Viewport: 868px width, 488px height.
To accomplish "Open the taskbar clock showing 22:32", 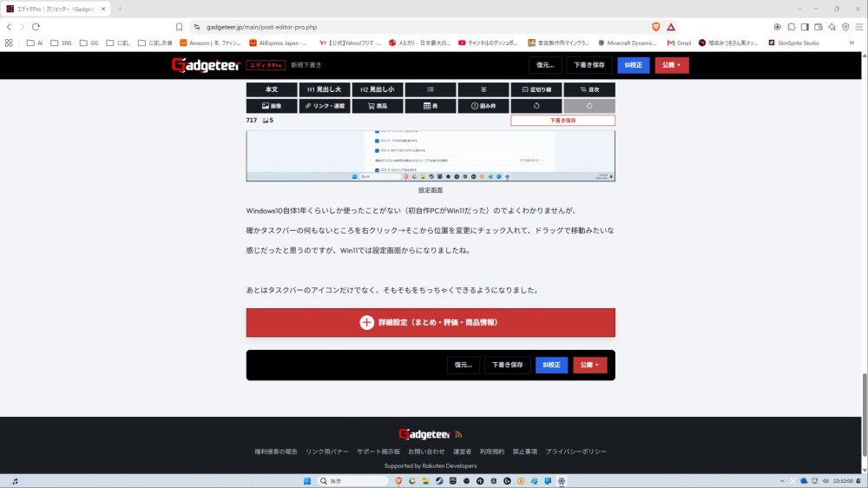I will tap(843, 481).
